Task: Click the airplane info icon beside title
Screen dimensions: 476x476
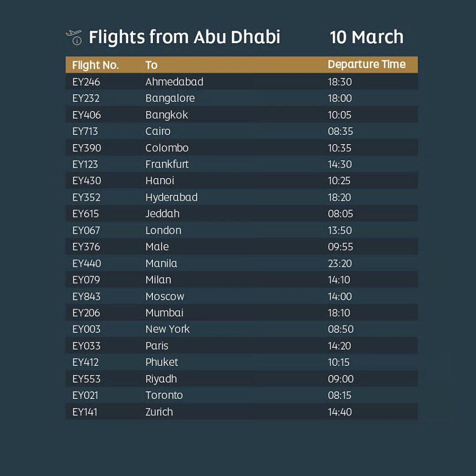Action: [73, 37]
